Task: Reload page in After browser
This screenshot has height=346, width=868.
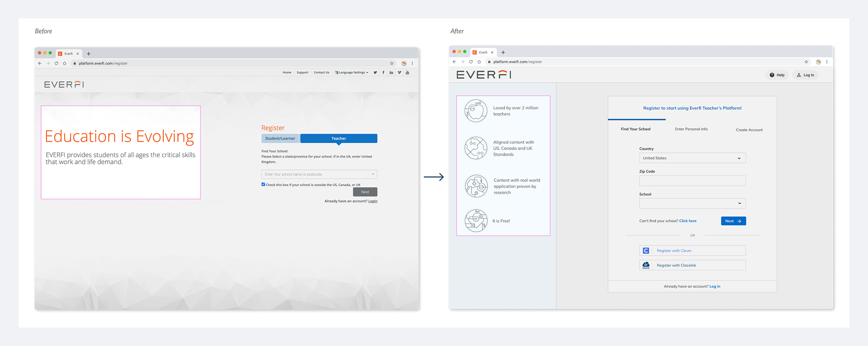Action: click(x=471, y=62)
